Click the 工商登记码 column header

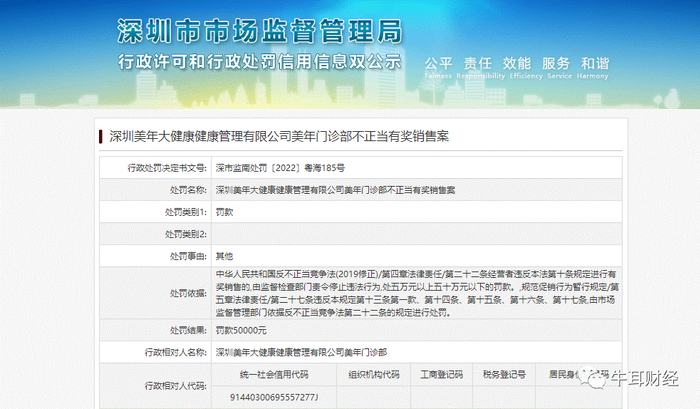pyautogui.click(x=442, y=375)
